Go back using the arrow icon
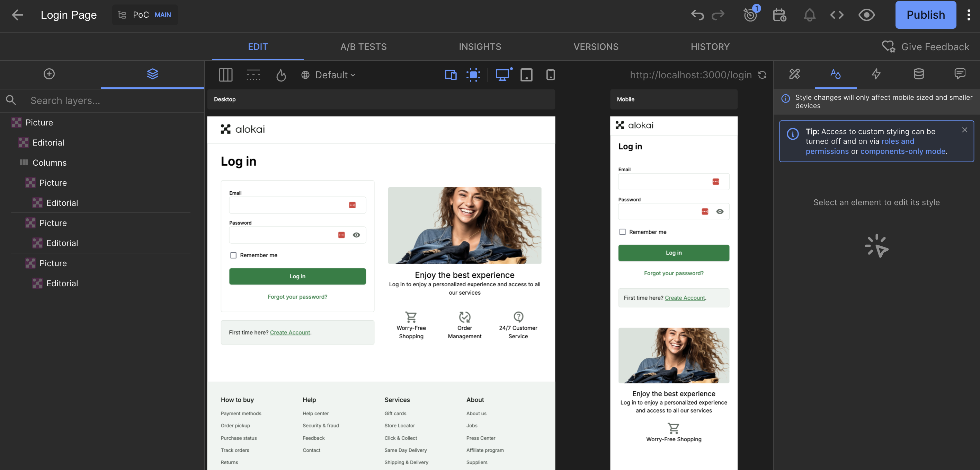 click(17, 15)
